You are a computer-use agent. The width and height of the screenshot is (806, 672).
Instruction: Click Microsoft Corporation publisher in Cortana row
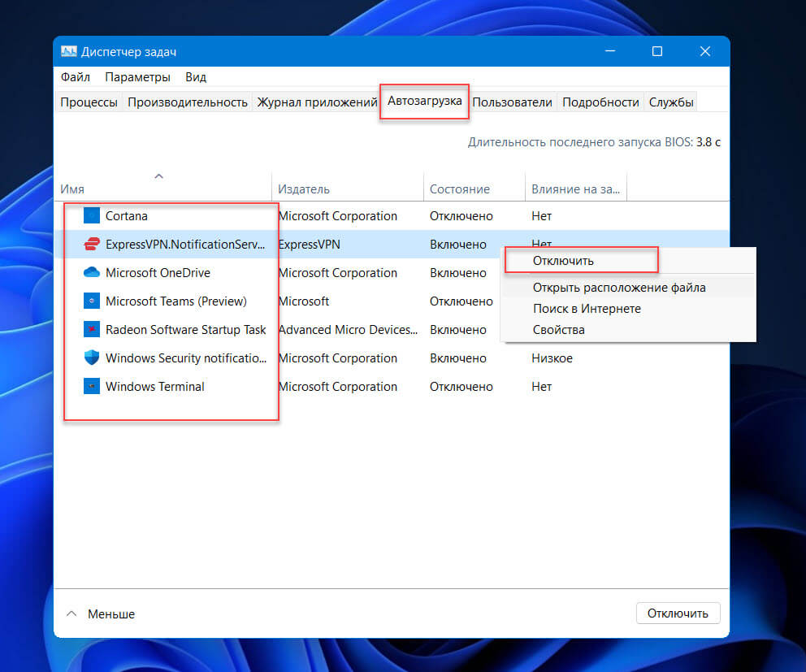point(338,216)
